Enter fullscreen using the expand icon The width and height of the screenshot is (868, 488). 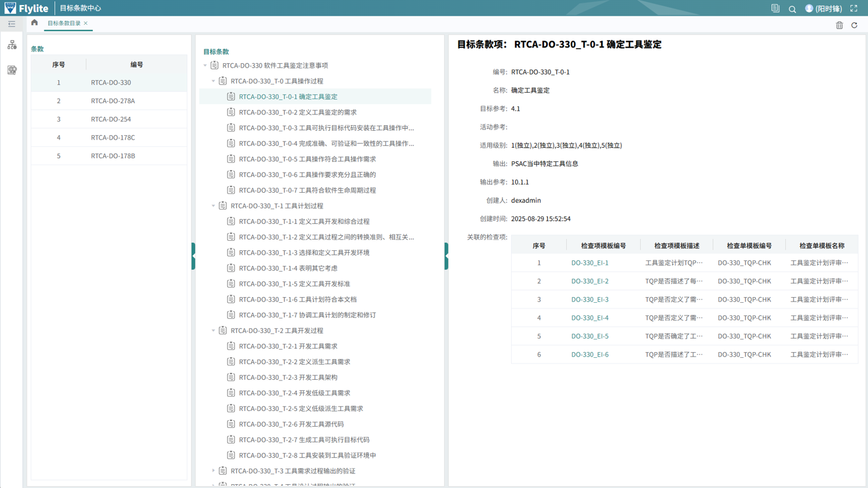(854, 9)
